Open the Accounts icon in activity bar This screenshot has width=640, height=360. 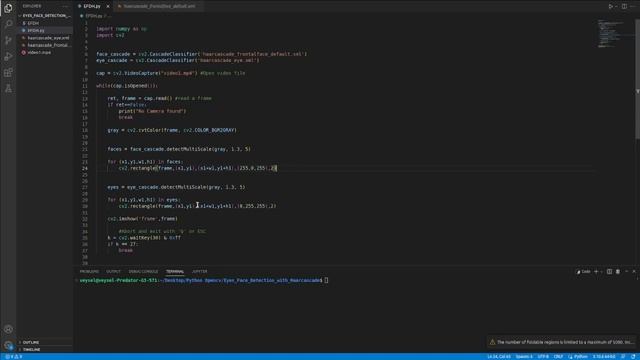[x=8, y=329]
